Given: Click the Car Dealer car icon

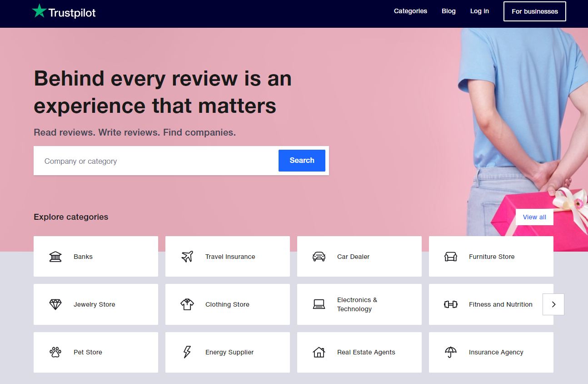Looking at the screenshot, I should (319, 256).
